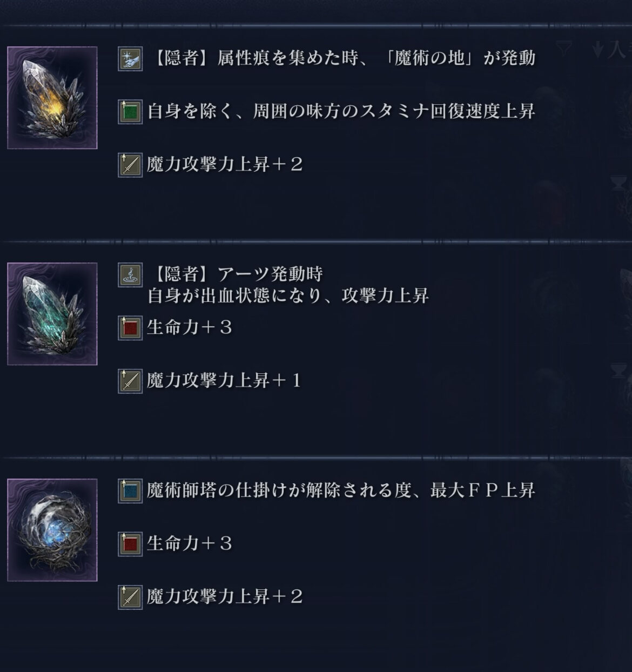The height and width of the screenshot is (672, 632).
Task: Click the red 生命力＋３ icon in third relic
Action: [130, 543]
